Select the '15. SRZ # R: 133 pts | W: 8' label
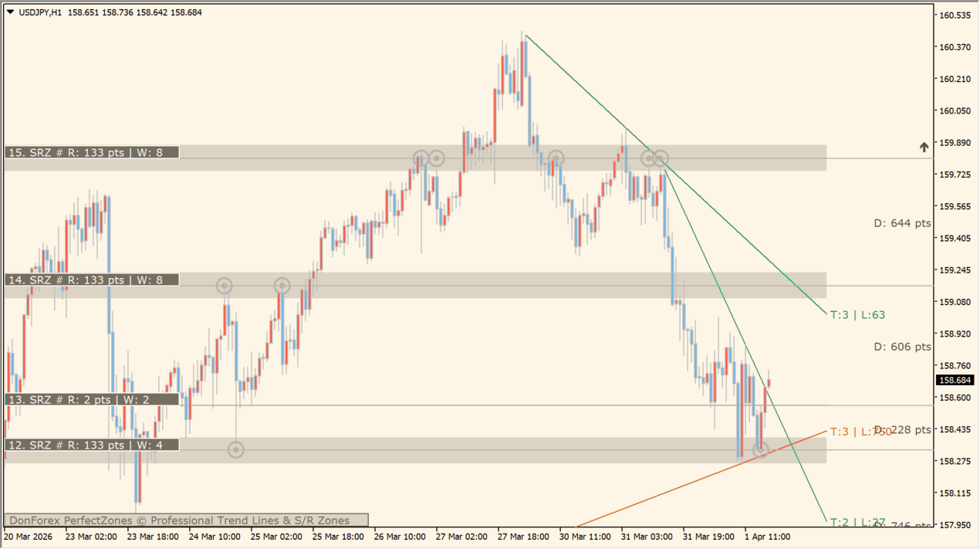The image size is (980, 549). tap(92, 153)
